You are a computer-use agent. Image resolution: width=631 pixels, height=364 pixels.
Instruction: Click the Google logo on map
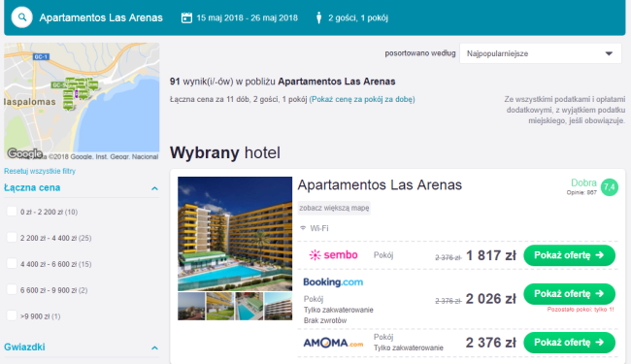tap(24, 153)
